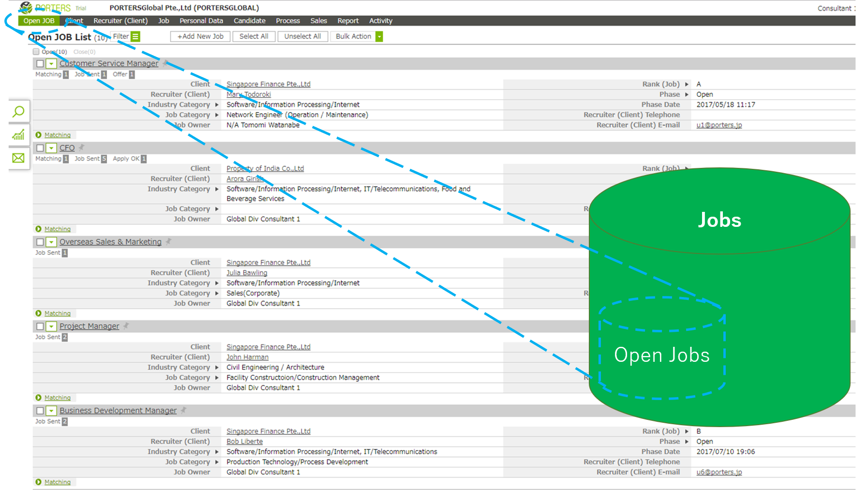Toggle the Open(10) filter checkbox
The height and width of the screenshot is (490, 868).
point(36,52)
